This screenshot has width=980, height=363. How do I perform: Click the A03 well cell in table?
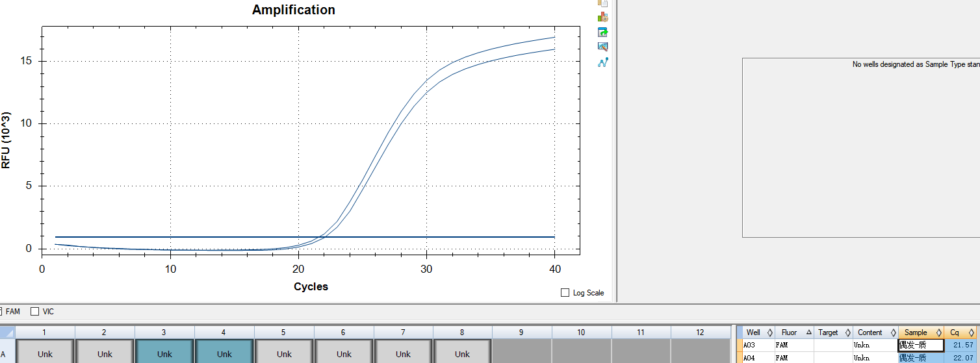tap(758, 345)
